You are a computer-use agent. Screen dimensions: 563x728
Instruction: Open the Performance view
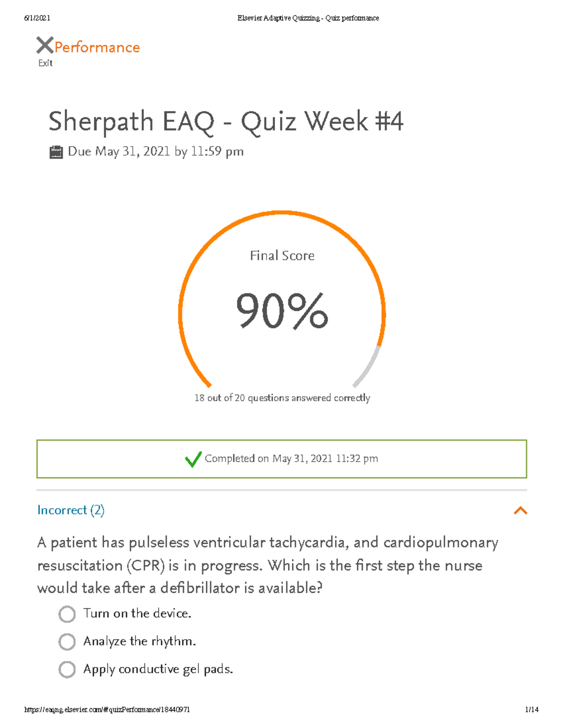click(x=96, y=46)
